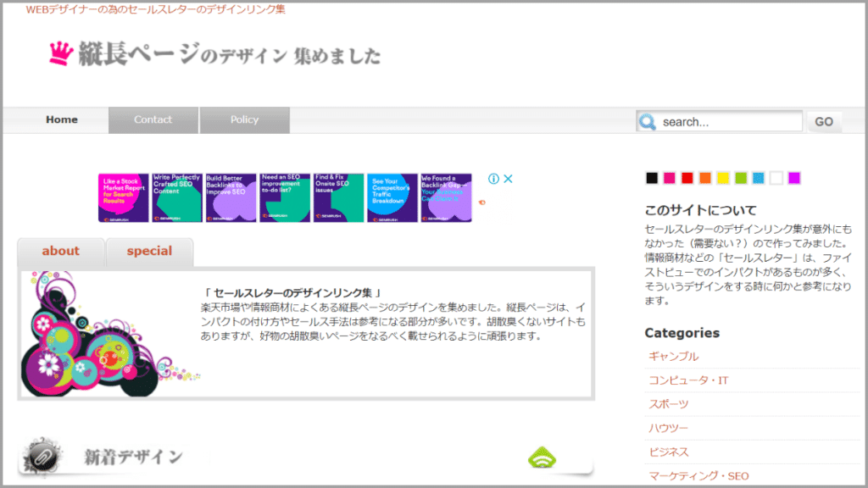
Task: Select the purple color swatch
Action: point(794,178)
